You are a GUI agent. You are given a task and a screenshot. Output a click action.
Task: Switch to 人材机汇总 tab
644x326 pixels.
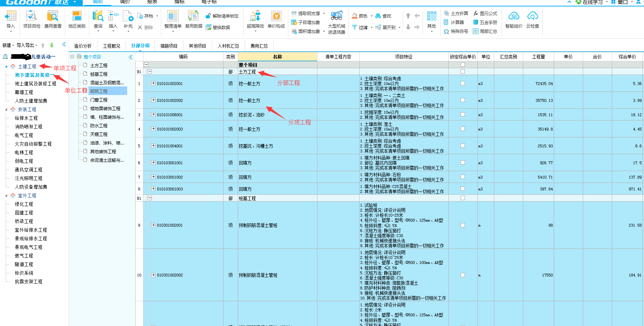[x=228, y=46]
